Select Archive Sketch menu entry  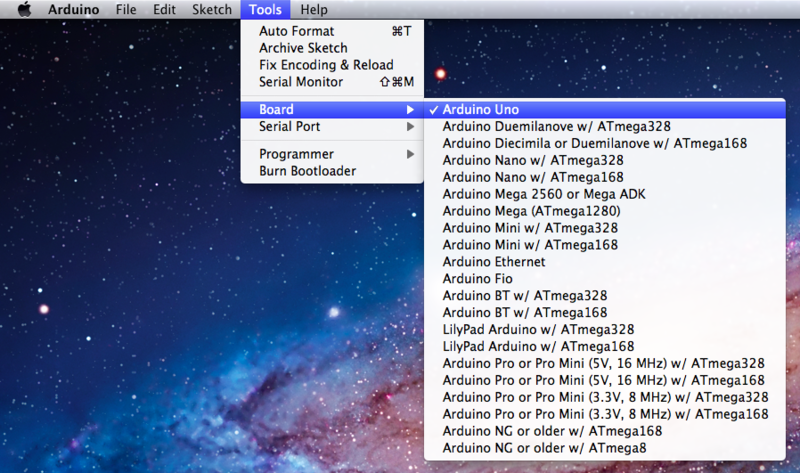tap(332, 48)
